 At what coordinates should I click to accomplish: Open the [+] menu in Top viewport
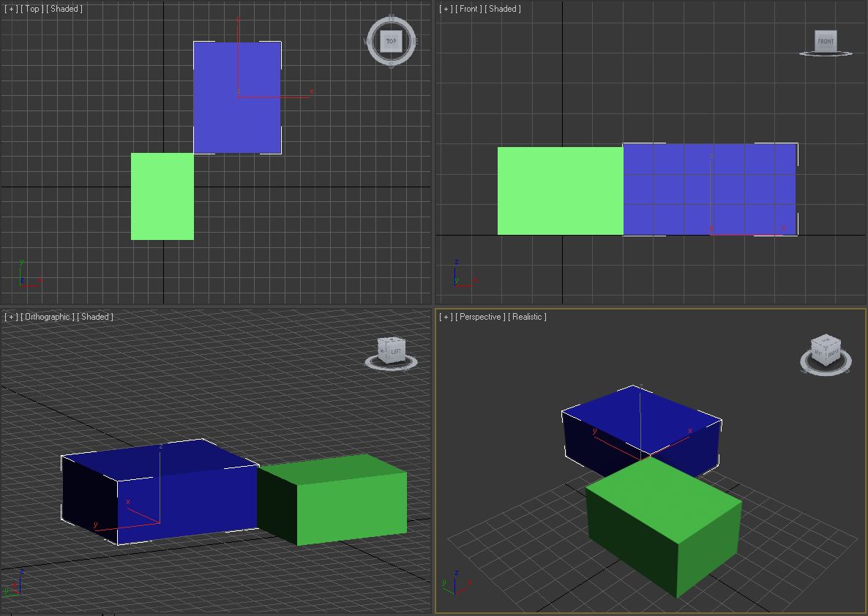pos(11,9)
